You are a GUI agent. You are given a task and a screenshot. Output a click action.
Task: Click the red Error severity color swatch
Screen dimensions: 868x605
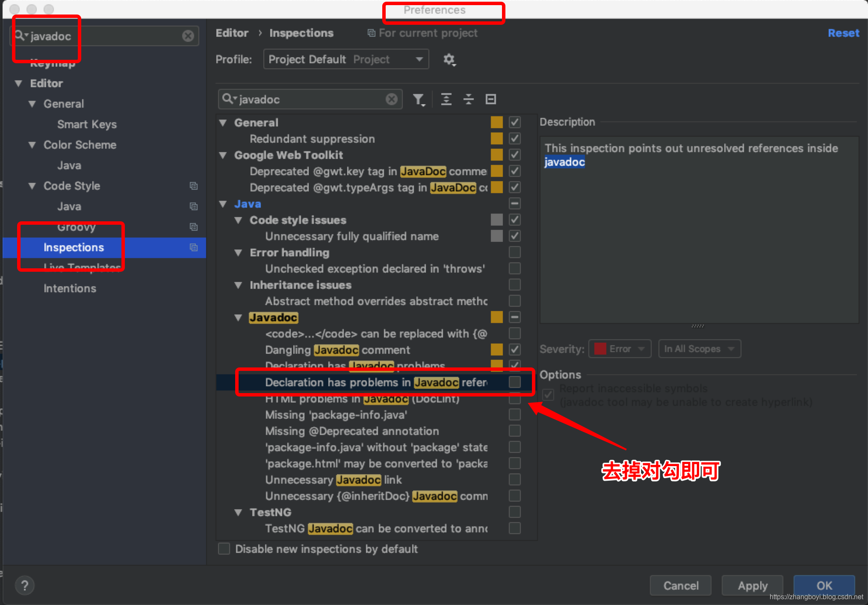pos(600,349)
